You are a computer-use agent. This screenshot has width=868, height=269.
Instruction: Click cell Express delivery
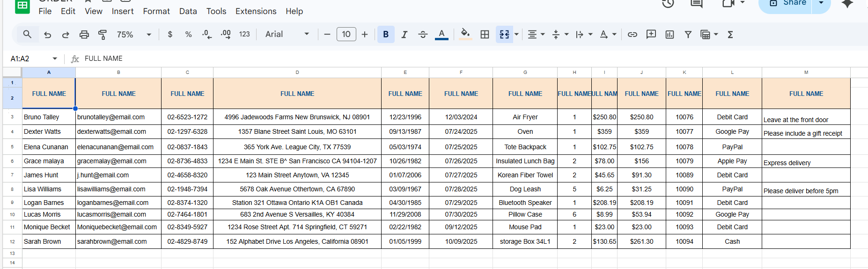pyautogui.click(x=806, y=161)
